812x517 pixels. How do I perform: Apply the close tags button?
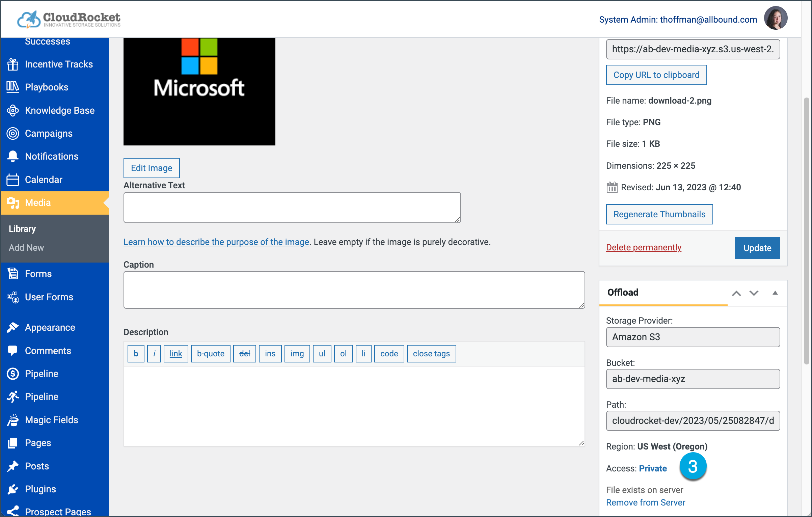432,354
